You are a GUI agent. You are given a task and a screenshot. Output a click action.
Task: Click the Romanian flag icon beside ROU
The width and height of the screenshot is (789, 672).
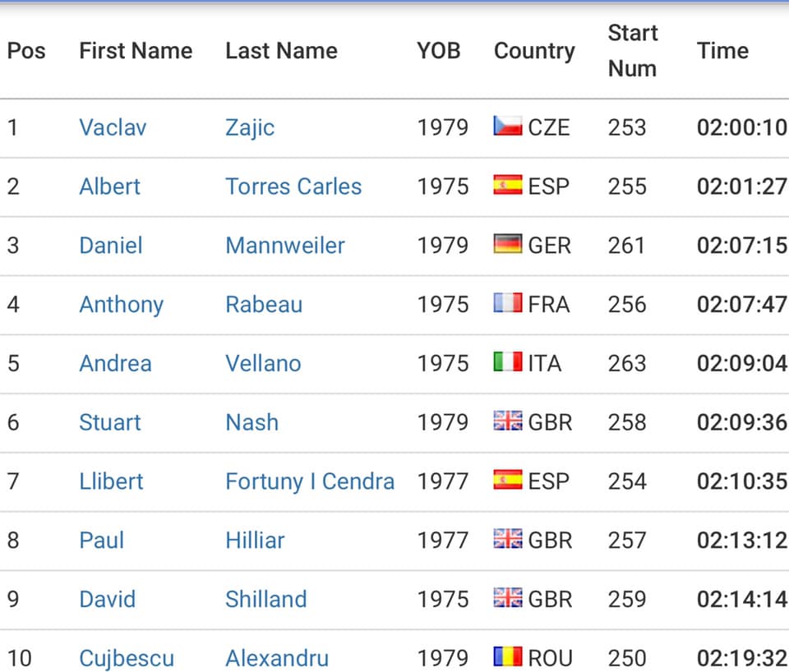pyautogui.click(x=508, y=656)
